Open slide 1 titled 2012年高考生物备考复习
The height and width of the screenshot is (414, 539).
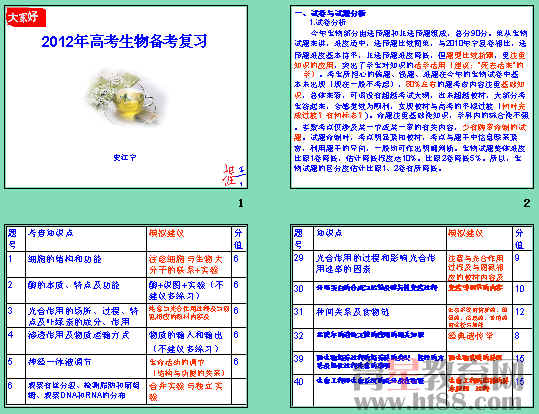(126, 97)
